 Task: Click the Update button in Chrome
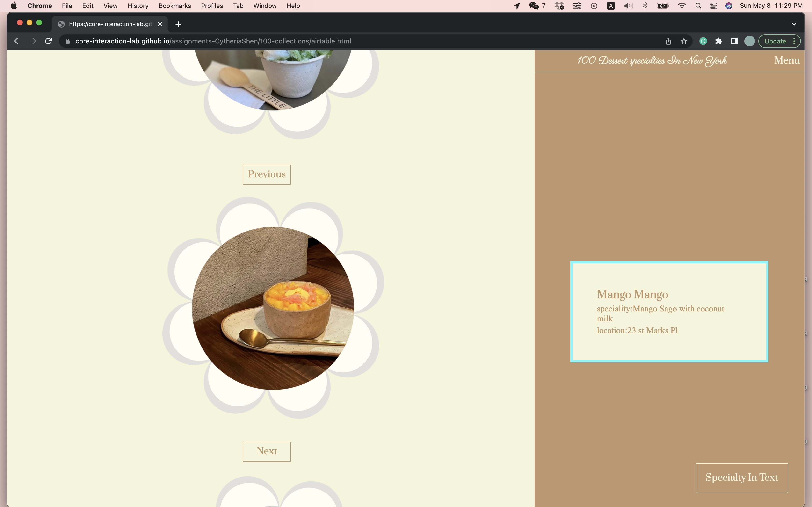click(775, 41)
